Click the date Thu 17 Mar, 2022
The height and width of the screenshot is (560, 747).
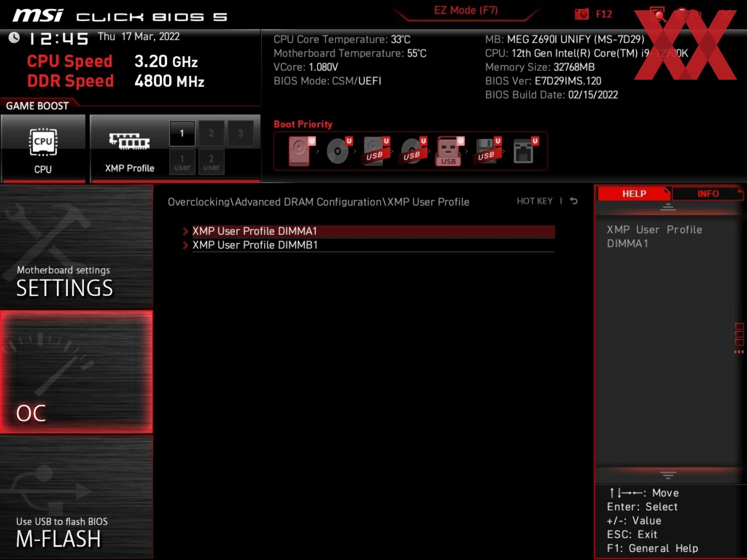tap(139, 37)
